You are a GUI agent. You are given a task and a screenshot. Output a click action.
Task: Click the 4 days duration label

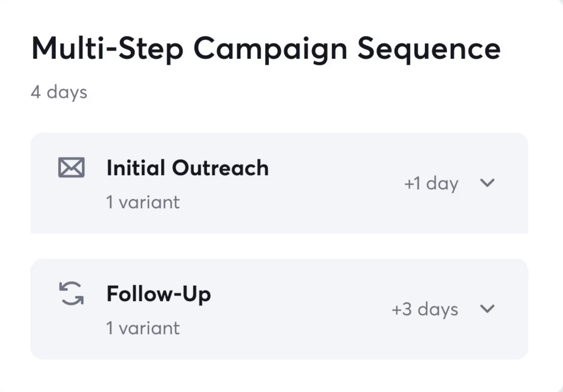(59, 93)
